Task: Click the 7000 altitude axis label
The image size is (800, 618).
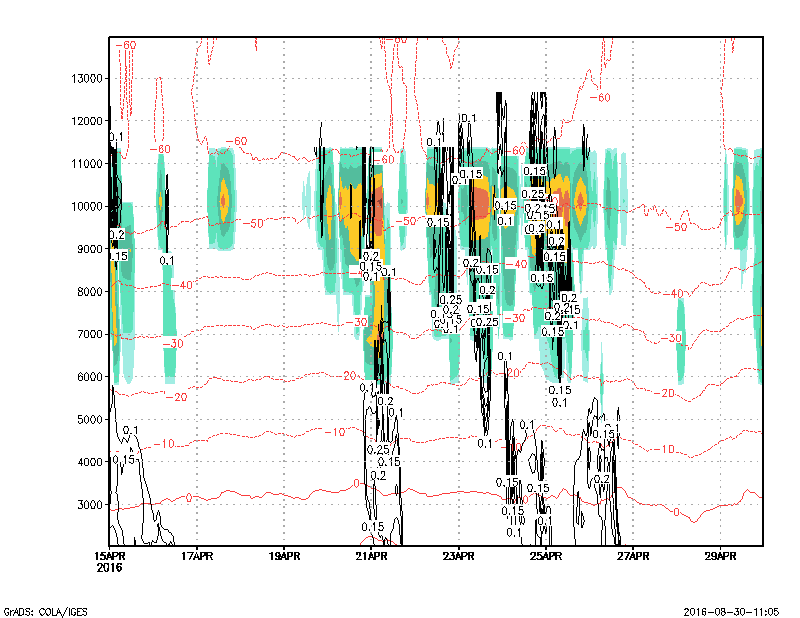Action: (89, 334)
